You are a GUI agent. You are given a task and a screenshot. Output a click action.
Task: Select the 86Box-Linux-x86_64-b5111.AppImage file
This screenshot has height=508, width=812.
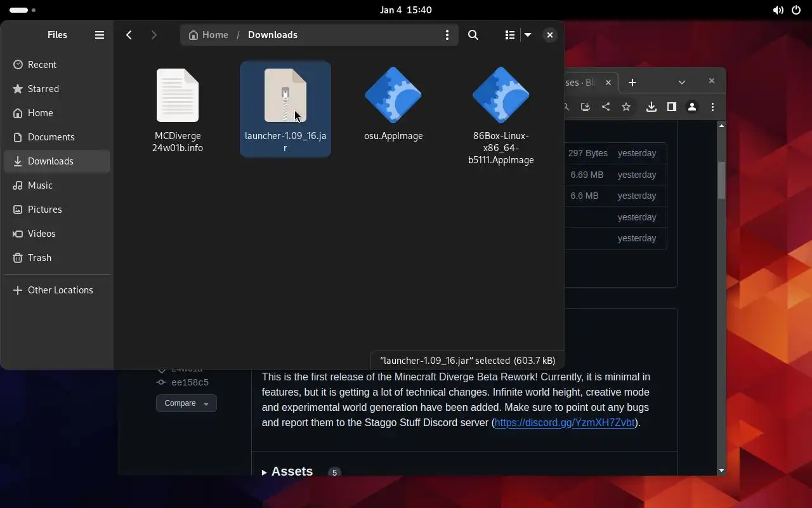[x=501, y=116]
